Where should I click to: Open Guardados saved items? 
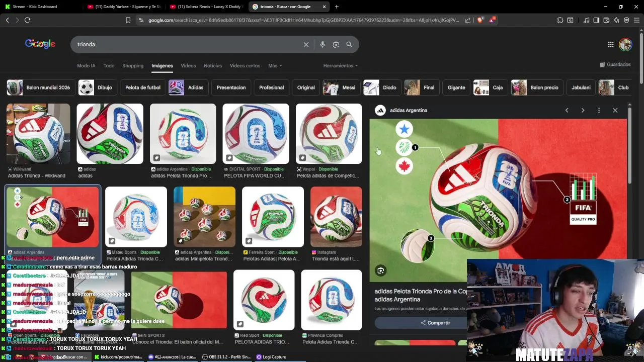(615, 64)
